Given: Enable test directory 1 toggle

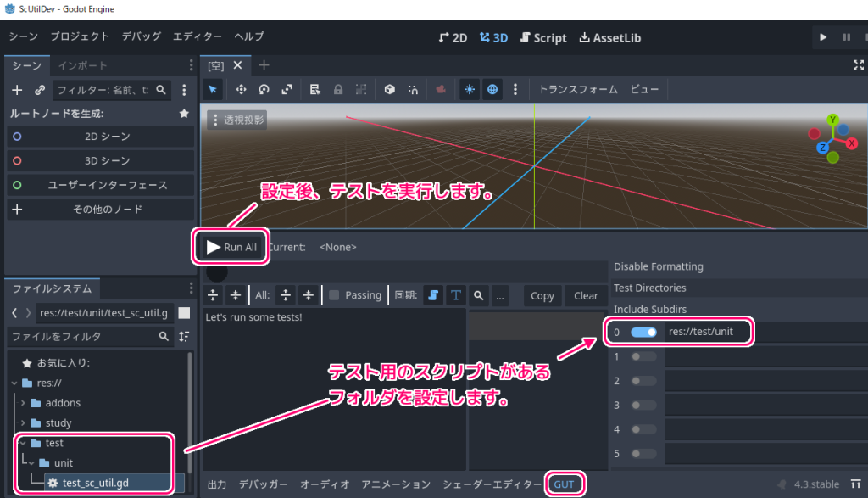Looking at the screenshot, I should [643, 356].
